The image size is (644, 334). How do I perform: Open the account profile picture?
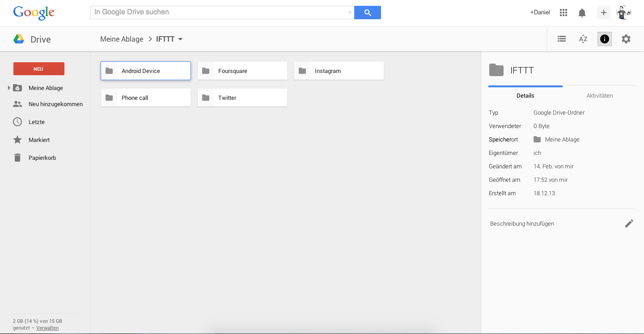tap(624, 13)
